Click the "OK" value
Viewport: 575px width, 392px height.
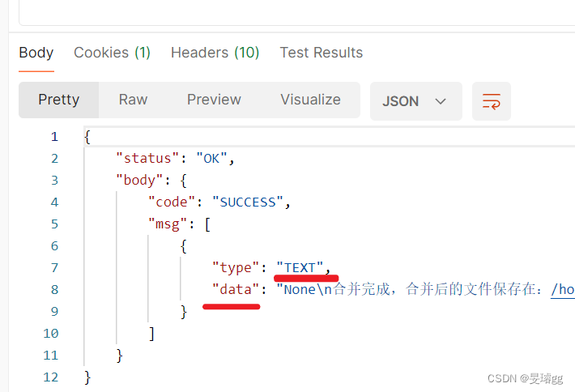[x=211, y=159]
